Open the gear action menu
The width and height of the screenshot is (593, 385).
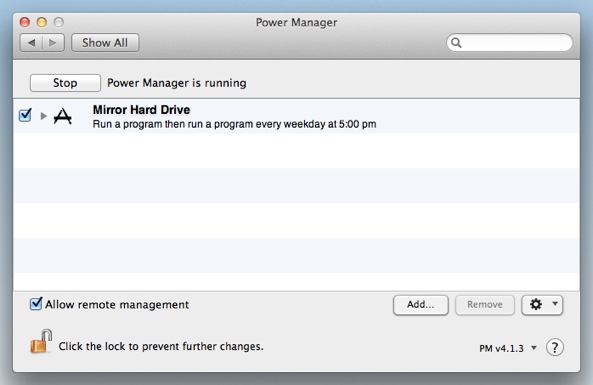(x=542, y=305)
